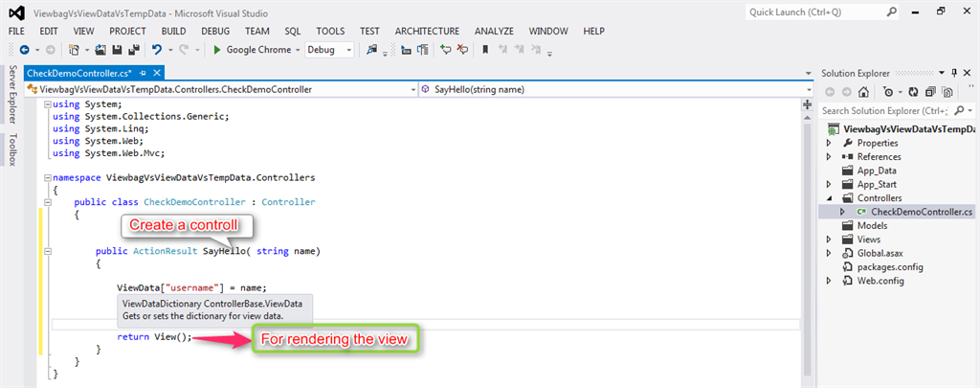980x388 pixels.
Task: Collapse the Controllers folder
Action: (829, 197)
